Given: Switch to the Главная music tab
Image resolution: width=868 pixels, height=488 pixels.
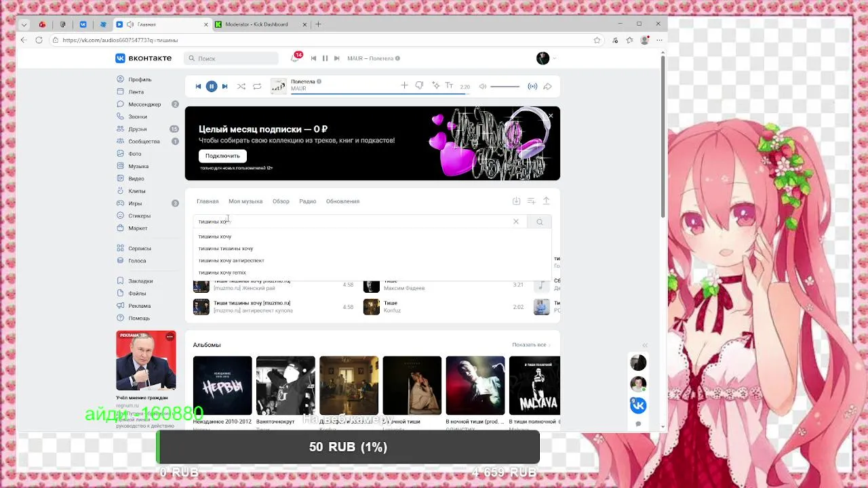Looking at the screenshot, I should coord(208,201).
